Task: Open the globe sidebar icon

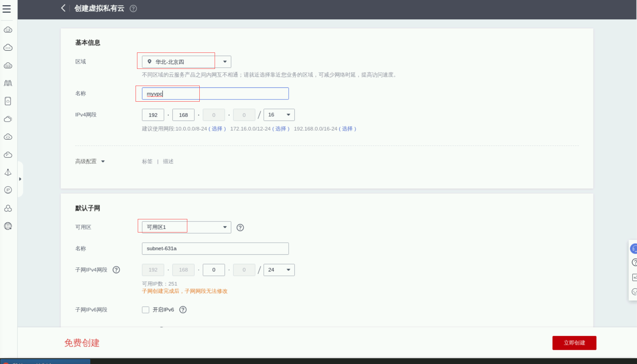Action: click(8, 226)
